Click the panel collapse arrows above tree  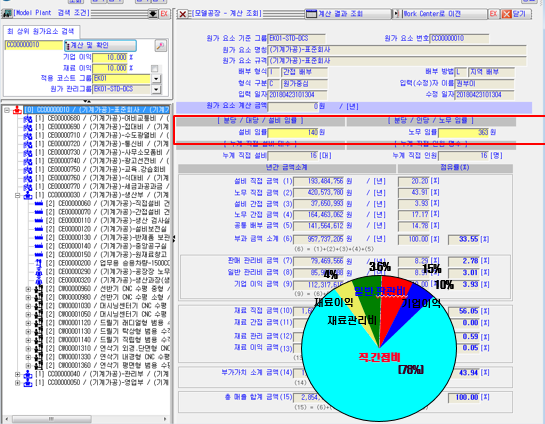click(87, 101)
